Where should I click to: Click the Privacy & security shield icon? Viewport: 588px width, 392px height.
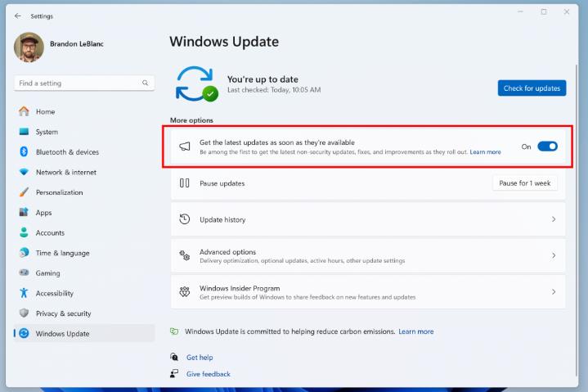tap(24, 313)
